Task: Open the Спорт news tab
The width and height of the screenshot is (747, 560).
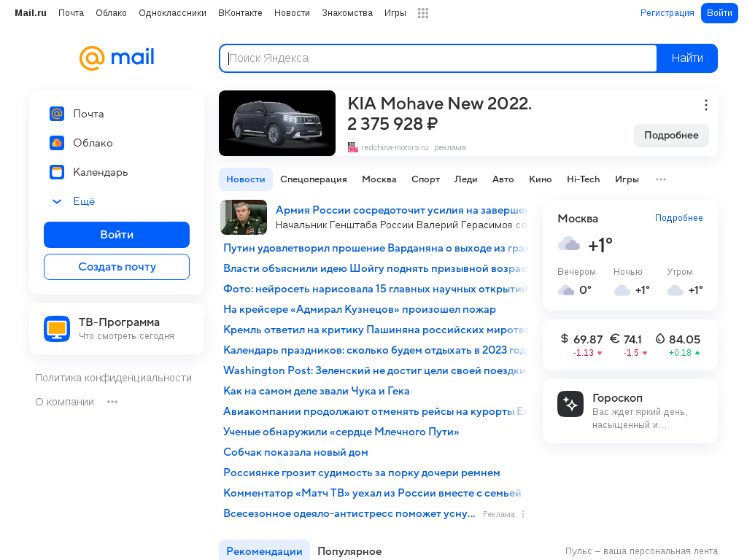Action: coord(425,179)
